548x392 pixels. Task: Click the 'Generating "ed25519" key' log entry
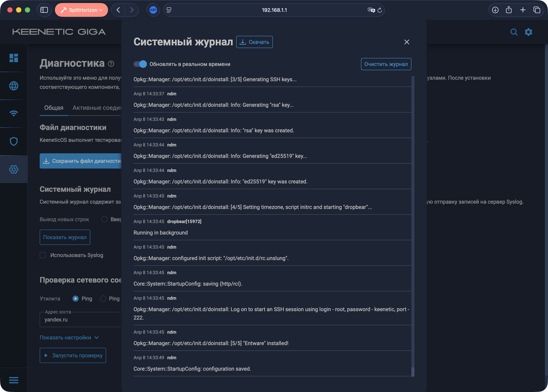coord(220,156)
